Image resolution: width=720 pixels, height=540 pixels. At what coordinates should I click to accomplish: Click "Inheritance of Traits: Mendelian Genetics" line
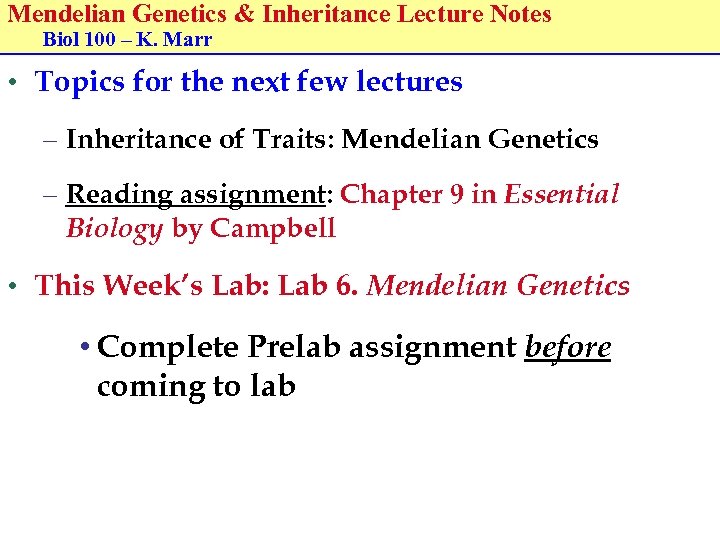click(332, 140)
